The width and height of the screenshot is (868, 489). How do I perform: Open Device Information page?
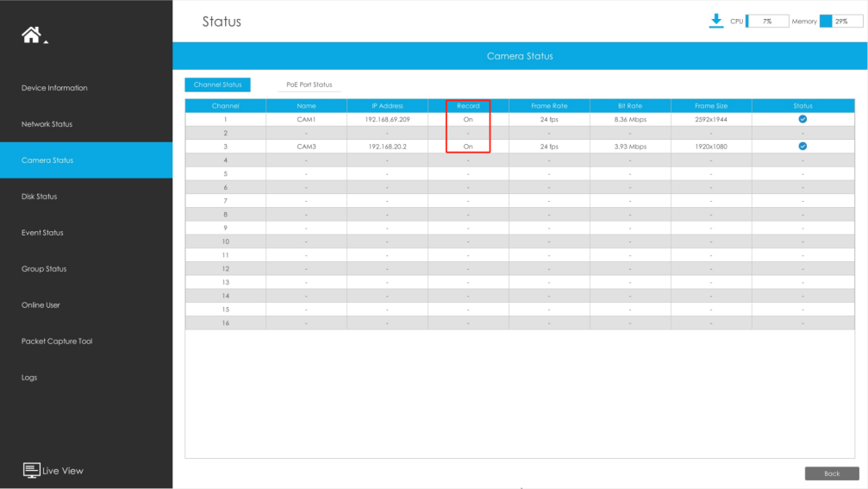(x=54, y=87)
